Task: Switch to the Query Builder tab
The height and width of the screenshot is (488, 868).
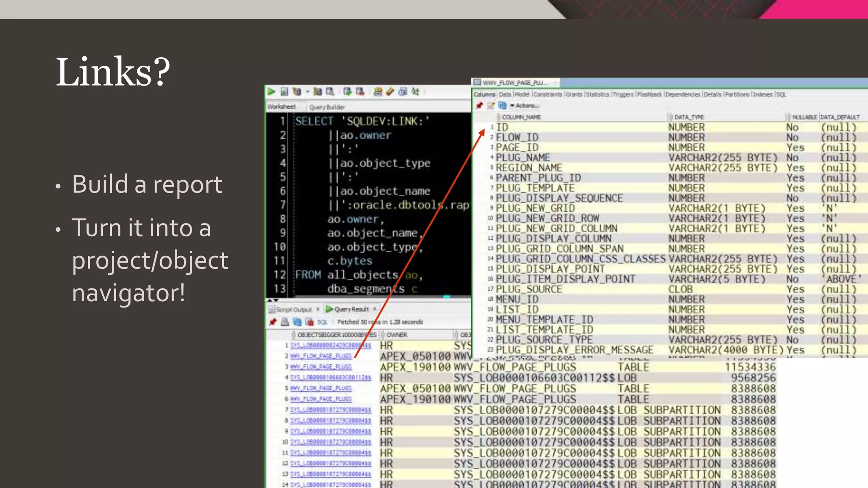Action: point(327,107)
